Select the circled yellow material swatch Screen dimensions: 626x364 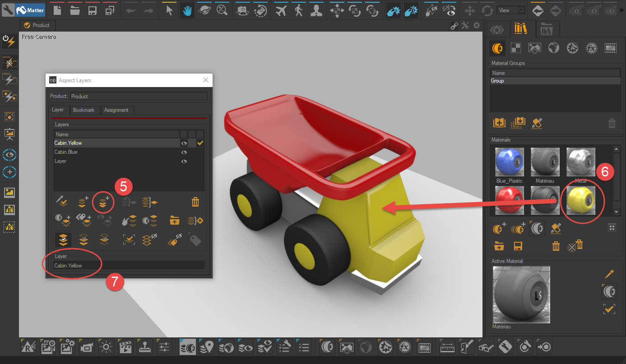582,199
